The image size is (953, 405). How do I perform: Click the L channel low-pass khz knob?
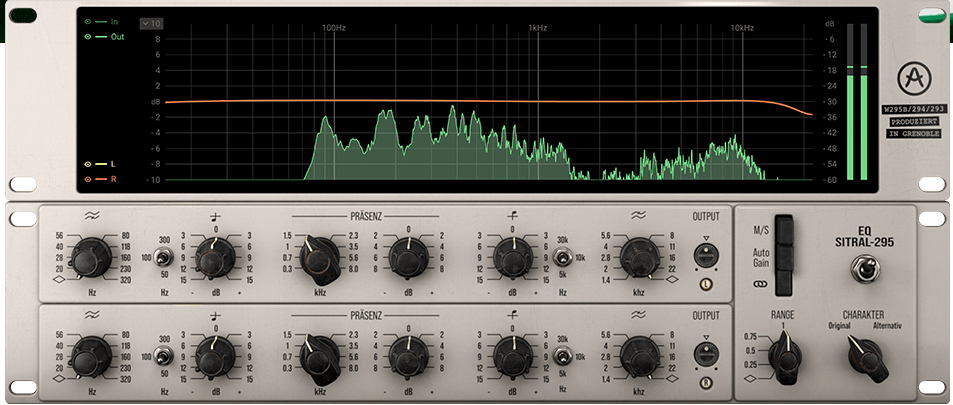tap(639, 257)
